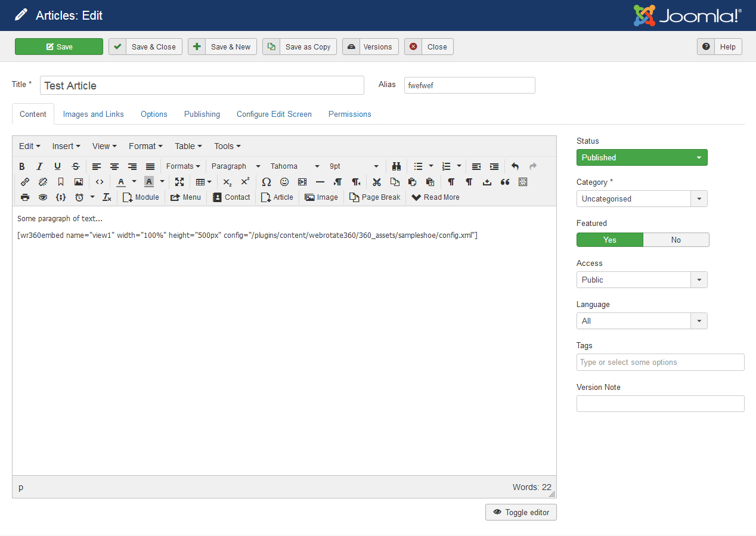Switch editor to fullscreen mode
756x536 pixels.
179,182
